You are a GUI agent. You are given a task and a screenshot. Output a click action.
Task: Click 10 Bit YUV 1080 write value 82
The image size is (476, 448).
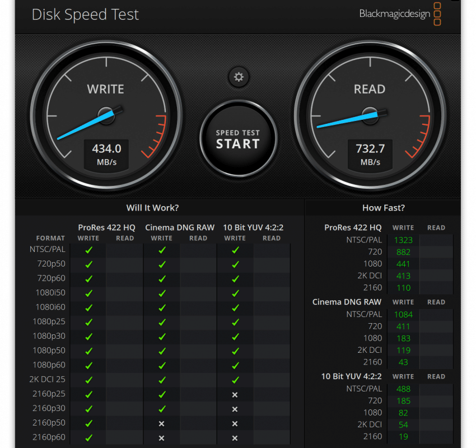coord(403,413)
